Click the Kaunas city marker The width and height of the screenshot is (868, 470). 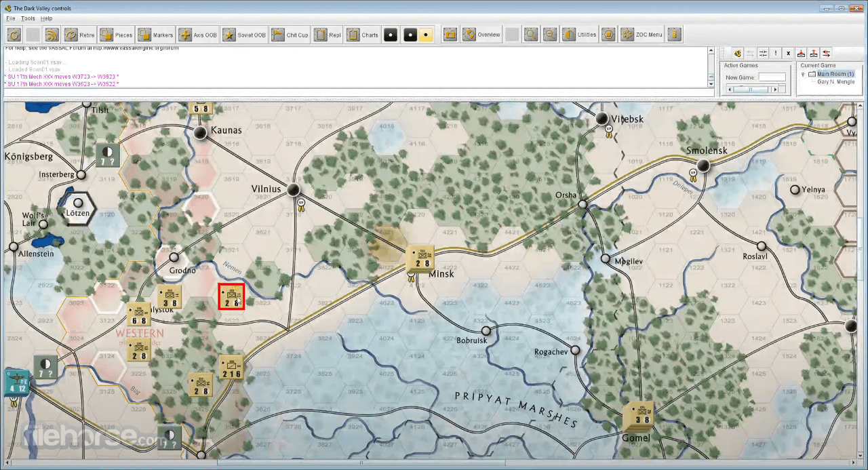pyautogui.click(x=200, y=132)
